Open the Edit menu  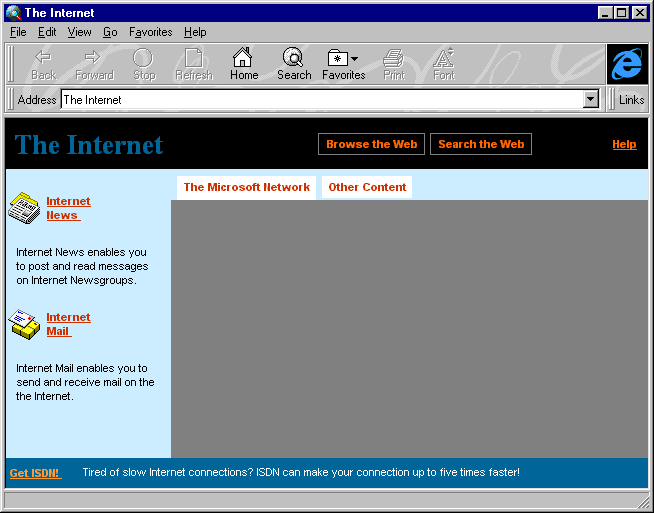(47, 32)
